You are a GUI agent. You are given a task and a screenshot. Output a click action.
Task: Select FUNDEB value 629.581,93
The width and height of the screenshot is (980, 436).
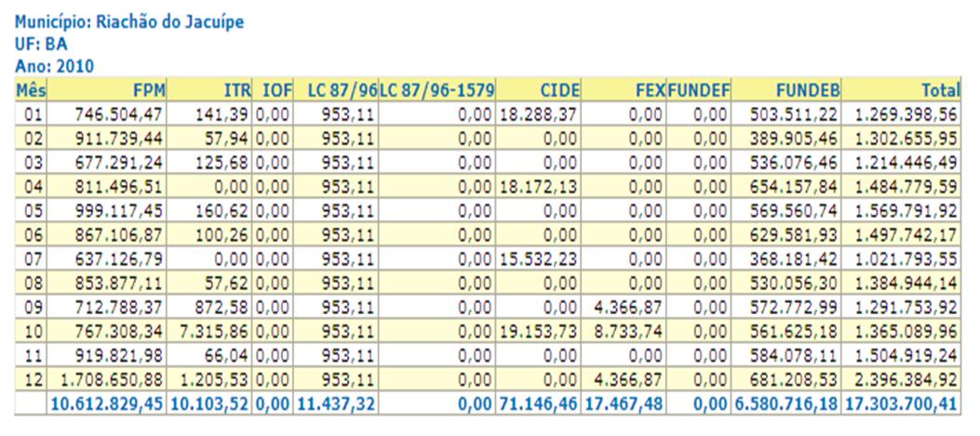tap(794, 235)
